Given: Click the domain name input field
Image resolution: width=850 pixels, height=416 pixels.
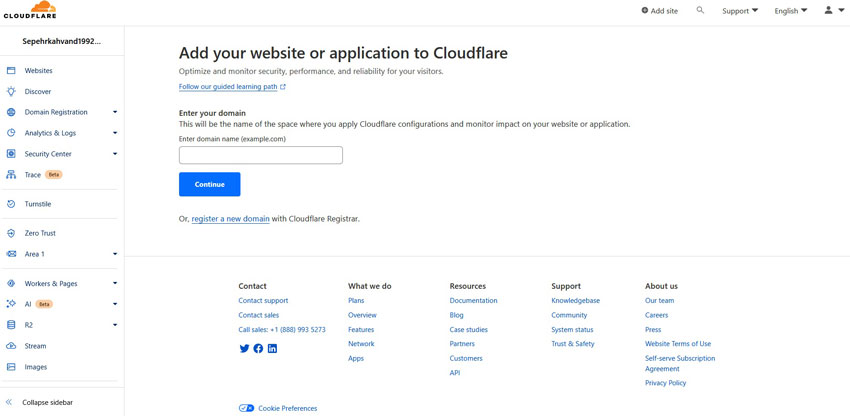Looking at the screenshot, I should (261, 155).
